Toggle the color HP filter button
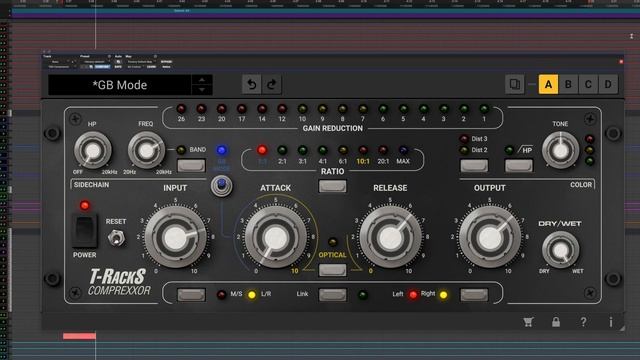The image size is (640, 360). [x=519, y=165]
